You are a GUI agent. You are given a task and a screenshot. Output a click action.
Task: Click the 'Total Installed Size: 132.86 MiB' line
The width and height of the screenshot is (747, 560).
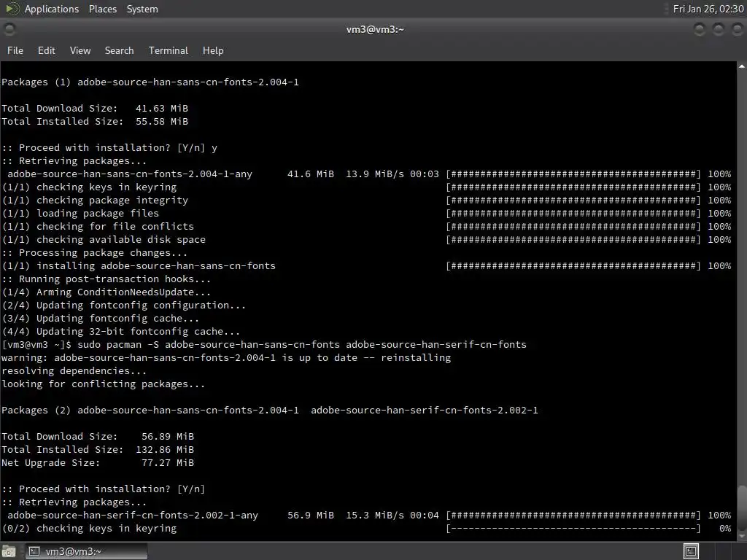pos(98,449)
